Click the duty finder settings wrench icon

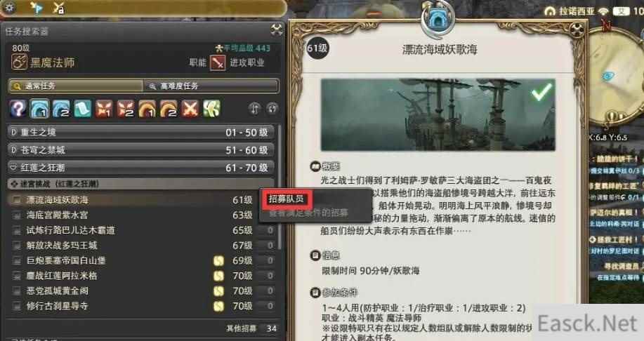tap(277, 29)
